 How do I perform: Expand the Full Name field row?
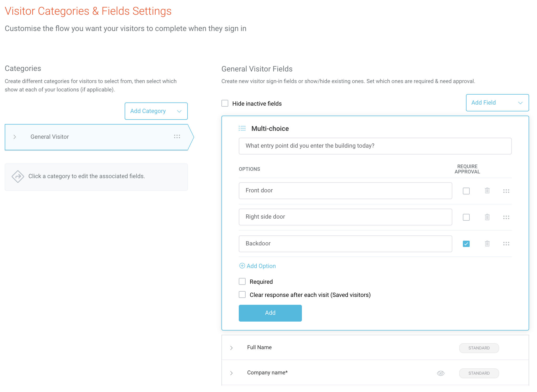click(231, 348)
